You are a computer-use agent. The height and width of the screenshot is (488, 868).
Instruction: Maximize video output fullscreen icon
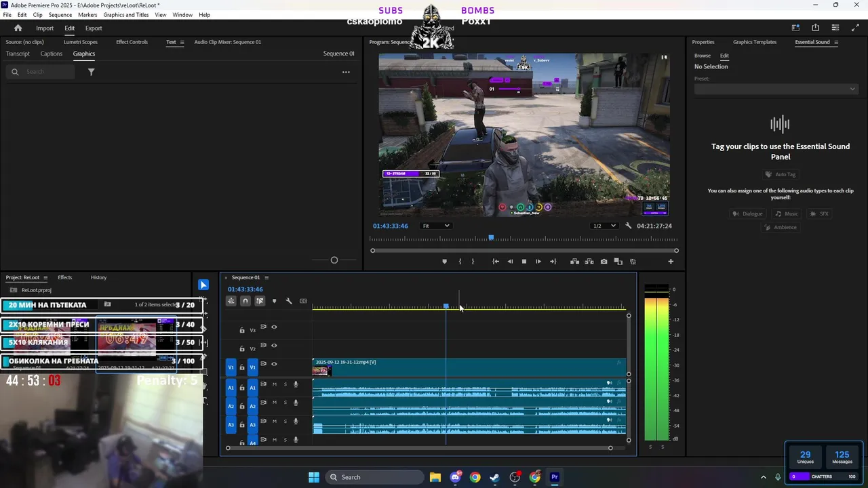pyautogui.click(x=854, y=28)
